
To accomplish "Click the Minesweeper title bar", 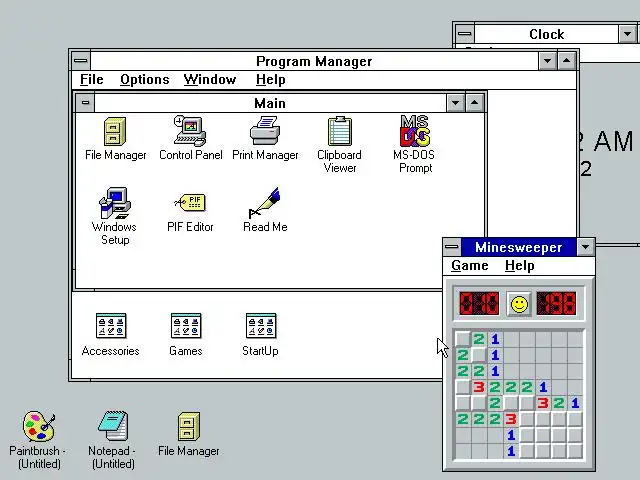I will pyautogui.click(x=519, y=247).
